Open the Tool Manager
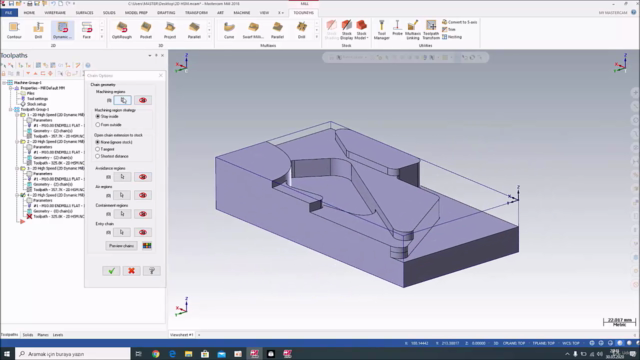This screenshot has height=360, width=640. coord(381,30)
